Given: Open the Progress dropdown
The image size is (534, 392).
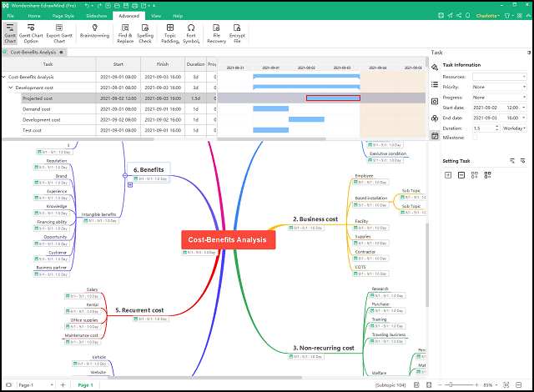Looking at the screenshot, I should [x=499, y=98].
